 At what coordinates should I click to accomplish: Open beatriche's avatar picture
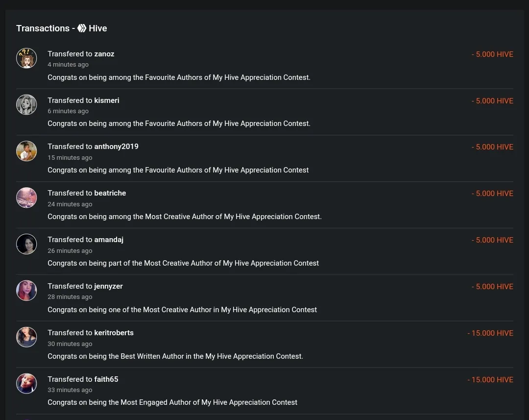click(26, 198)
